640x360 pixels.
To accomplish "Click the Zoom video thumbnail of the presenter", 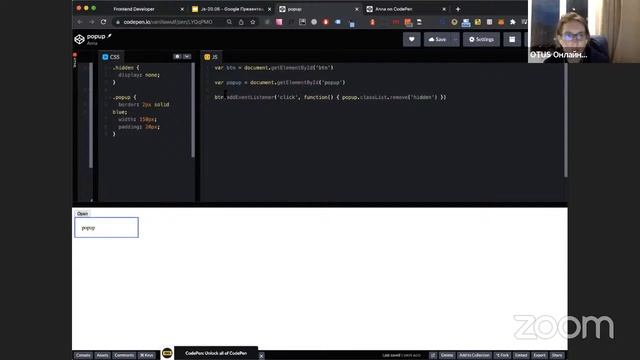I will [584, 31].
